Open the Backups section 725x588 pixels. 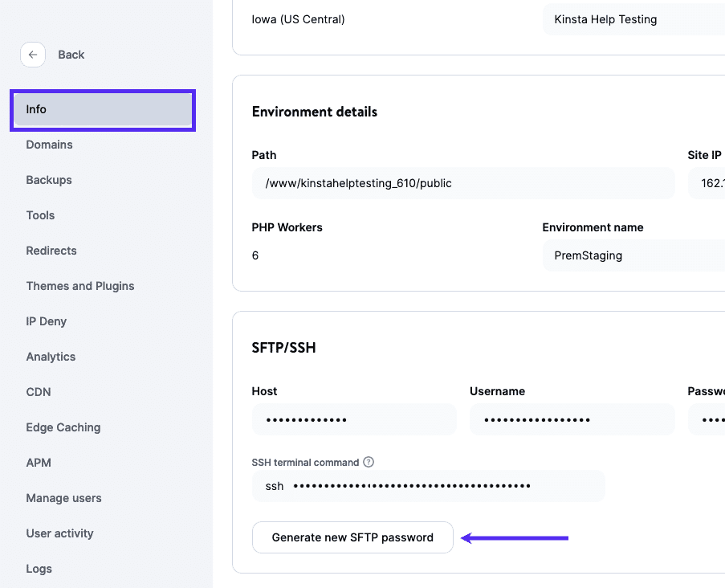coord(48,180)
